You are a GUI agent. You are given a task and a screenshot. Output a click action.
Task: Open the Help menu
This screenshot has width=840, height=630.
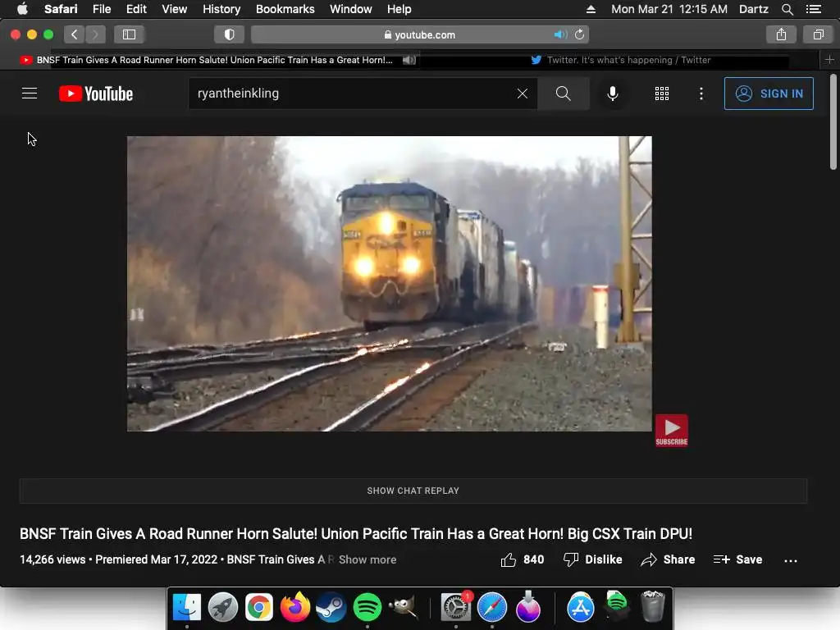point(399,9)
